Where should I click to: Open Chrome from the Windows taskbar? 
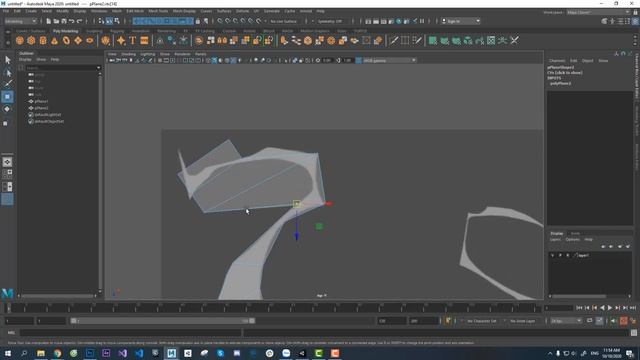click(57, 353)
